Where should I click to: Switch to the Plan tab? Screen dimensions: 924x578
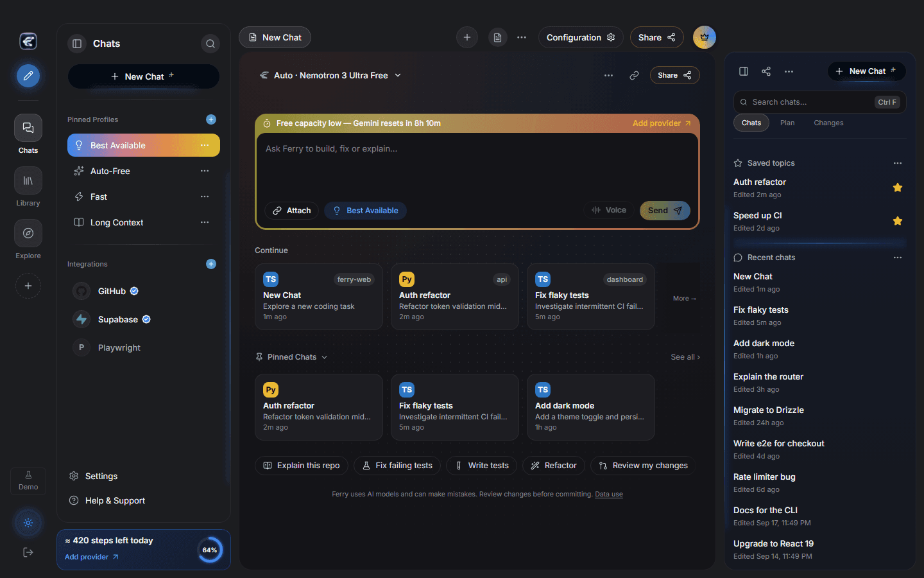pos(787,123)
